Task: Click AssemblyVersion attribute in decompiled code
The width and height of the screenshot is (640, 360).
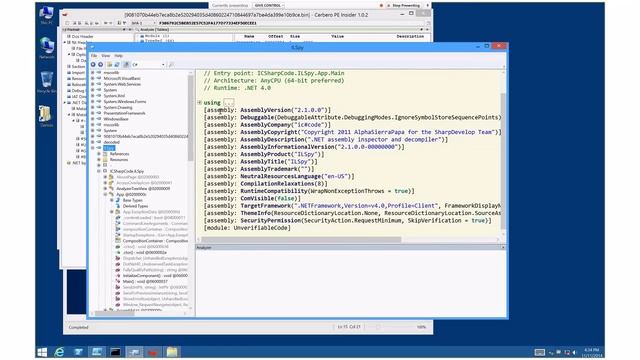Action: pyautogui.click(x=265, y=110)
